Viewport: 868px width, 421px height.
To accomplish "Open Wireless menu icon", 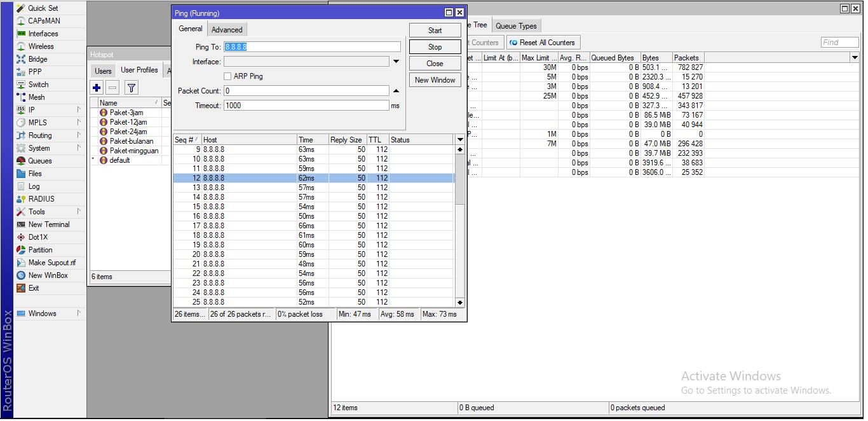I will [22, 46].
